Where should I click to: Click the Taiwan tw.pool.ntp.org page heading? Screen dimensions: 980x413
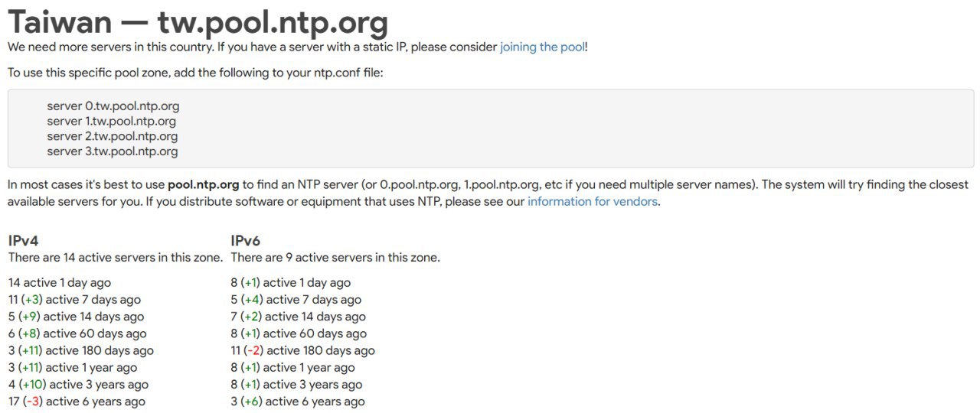point(198,21)
